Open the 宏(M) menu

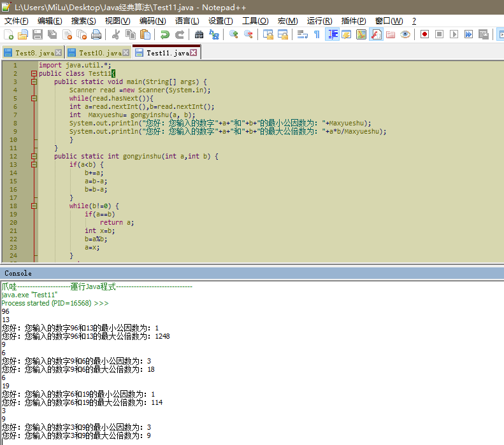(x=287, y=21)
